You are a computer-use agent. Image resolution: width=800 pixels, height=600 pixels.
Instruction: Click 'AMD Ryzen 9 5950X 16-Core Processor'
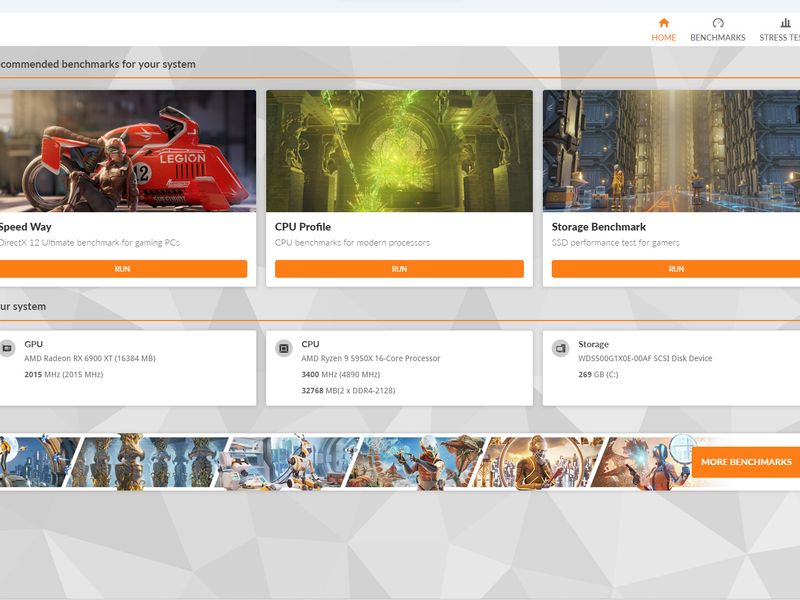pos(370,358)
